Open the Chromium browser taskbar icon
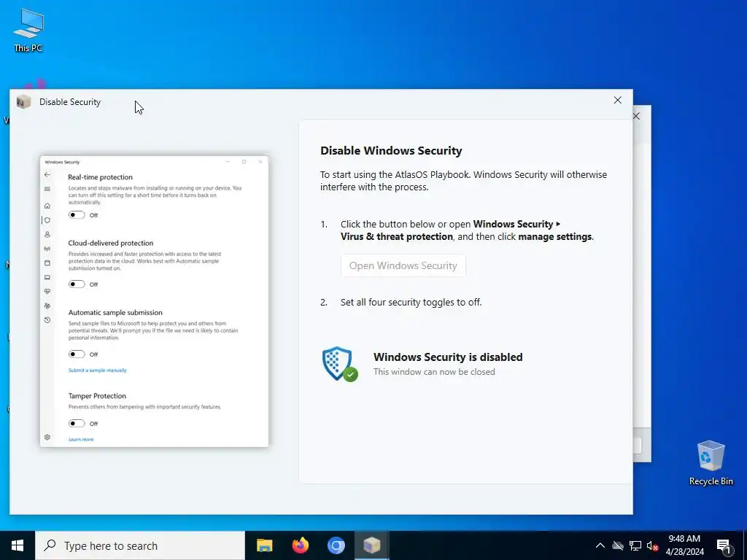The image size is (747, 560). (336, 545)
